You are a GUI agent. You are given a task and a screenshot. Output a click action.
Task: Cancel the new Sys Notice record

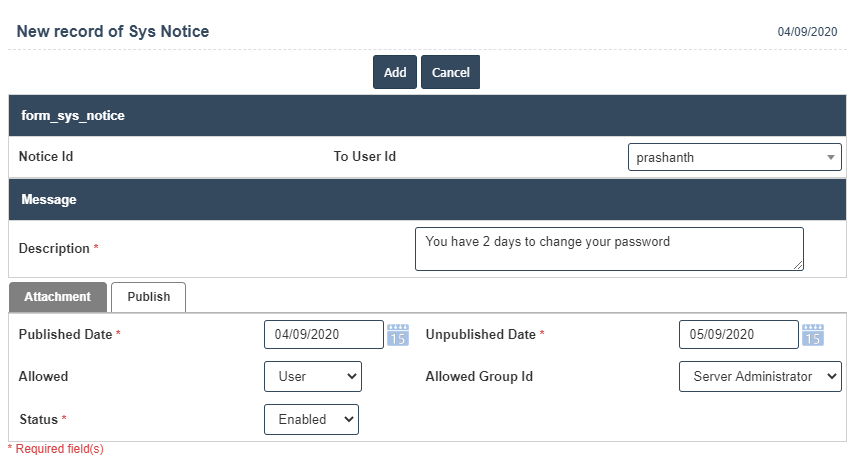pos(451,72)
